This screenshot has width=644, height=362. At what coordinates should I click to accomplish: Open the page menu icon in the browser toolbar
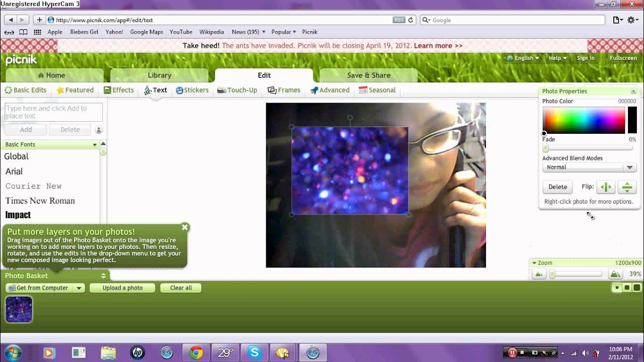(x=617, y=20)
